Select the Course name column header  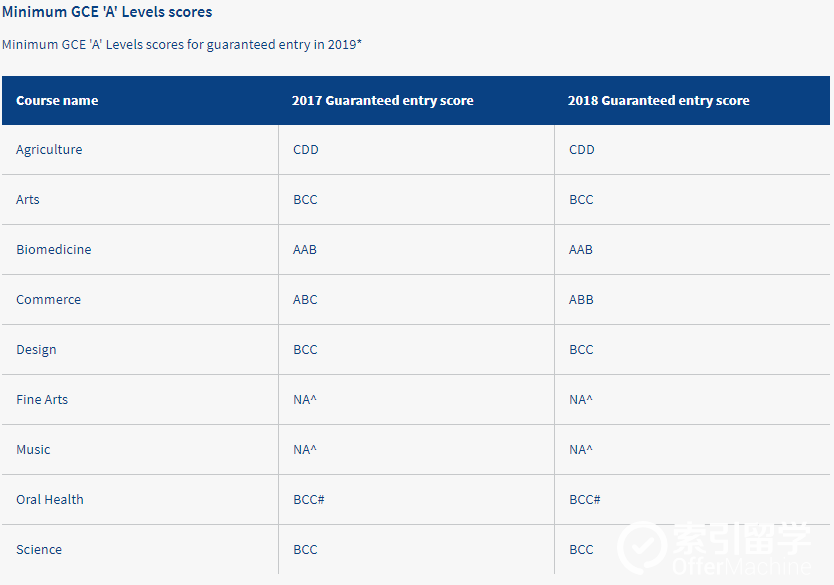[x=57, y=101]
